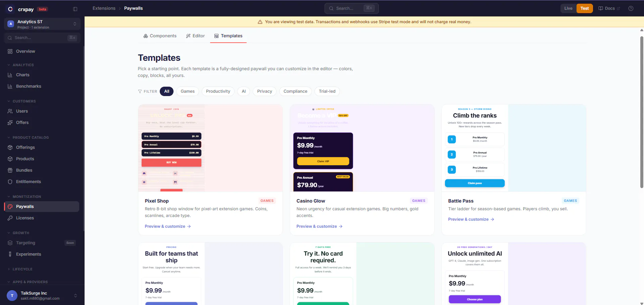Select the Templates tab
Image resolution: width=644 pixels, height=305 pixels.
click(228, 36)
